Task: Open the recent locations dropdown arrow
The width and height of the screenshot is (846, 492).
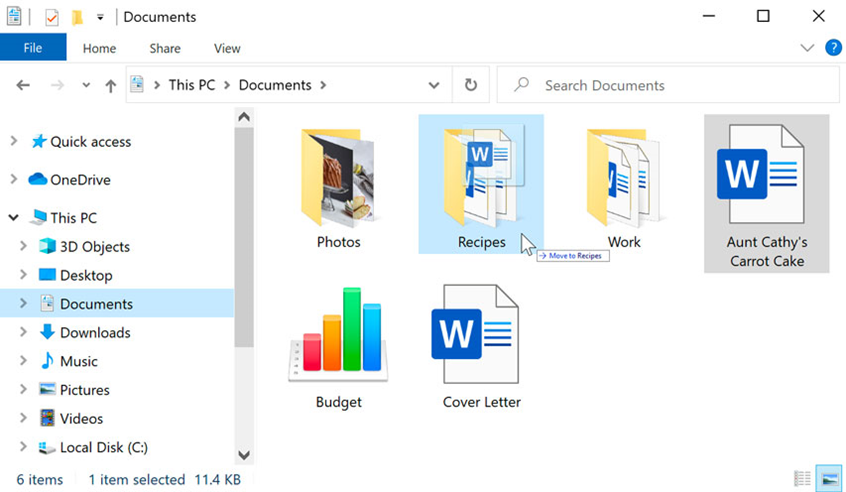Action: point(86,85)
